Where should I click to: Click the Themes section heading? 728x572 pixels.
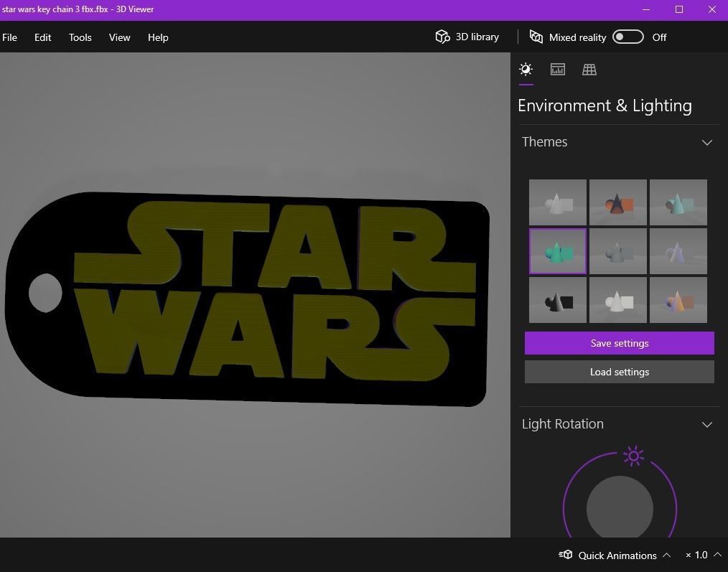[x=545, y=142]
